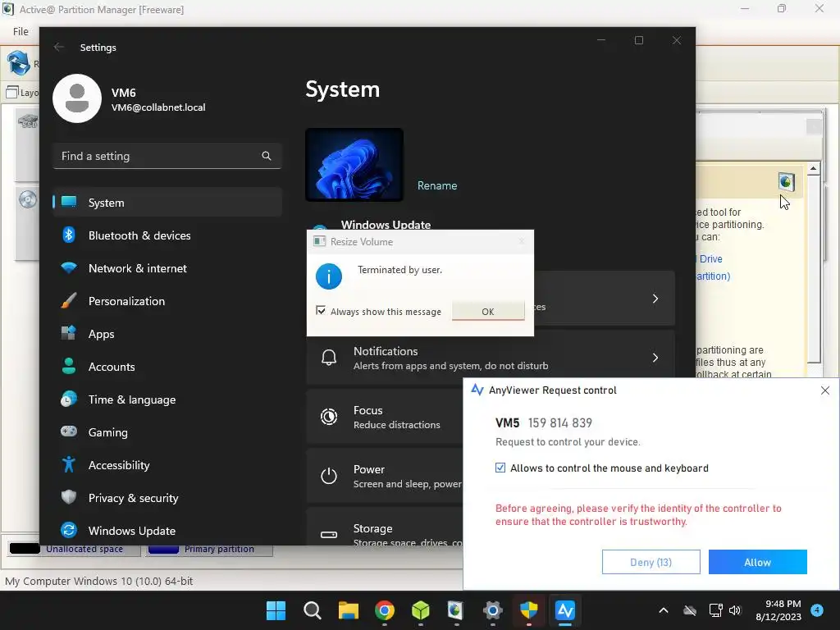Expand the Notifications row chevron

tap(655, 358)
